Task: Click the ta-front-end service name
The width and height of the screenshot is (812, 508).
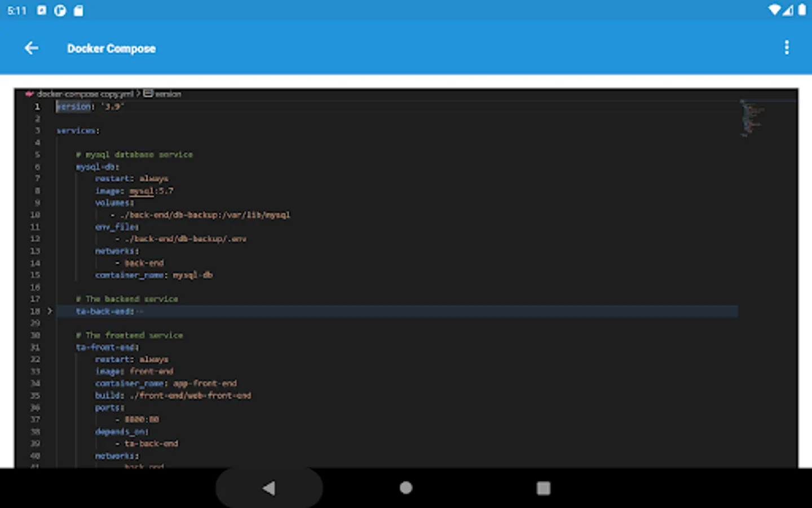Action: click(x=106, y=347)
